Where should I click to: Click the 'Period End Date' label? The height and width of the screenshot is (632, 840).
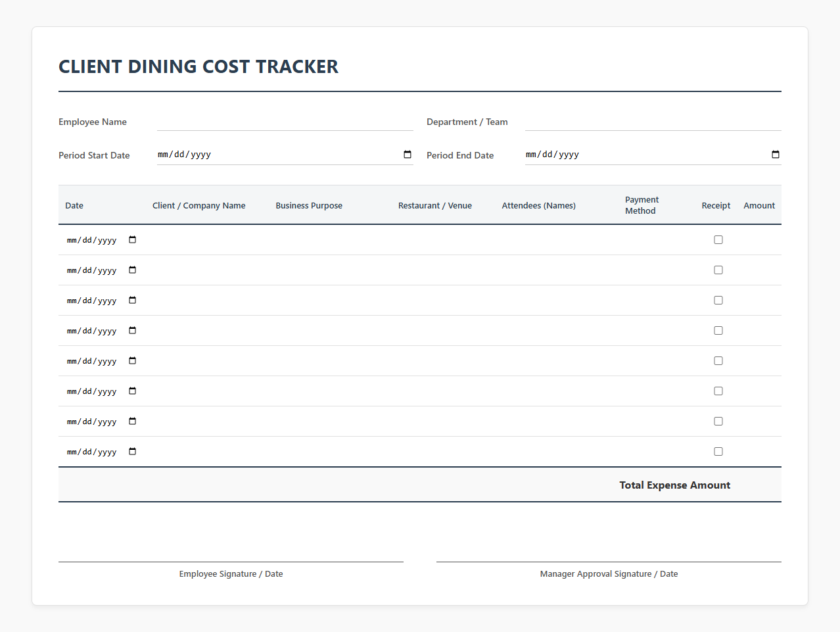click(x=460, y=155)
